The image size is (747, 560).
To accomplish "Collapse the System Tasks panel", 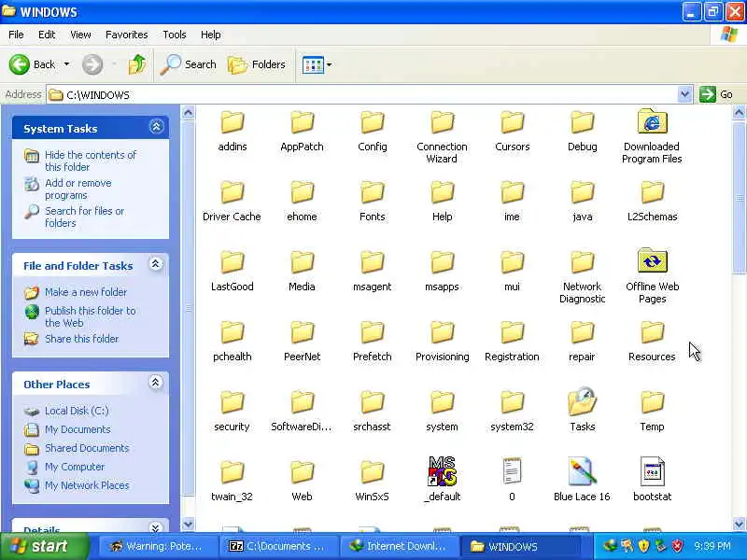I will [156, 127].
